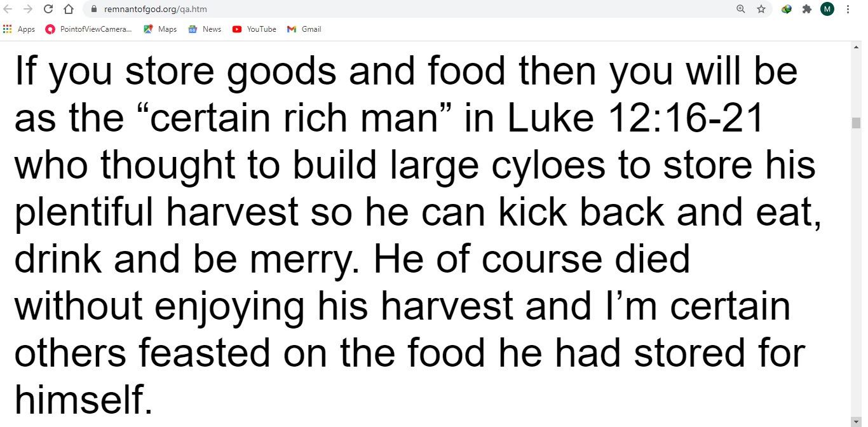Bookmark this page with the star
Viewport: 868px width, 427px height.
pos(761,9)
